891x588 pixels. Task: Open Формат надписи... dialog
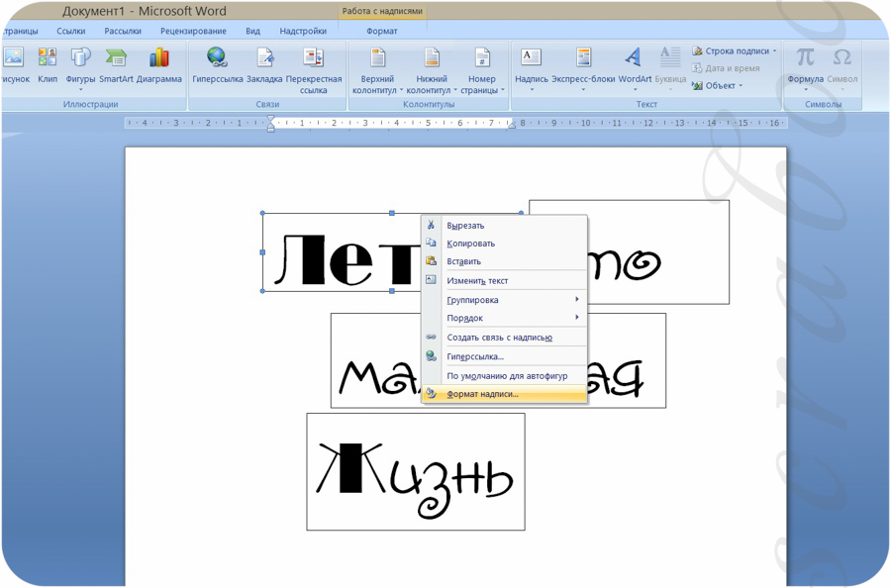click(x=504, y=394)
